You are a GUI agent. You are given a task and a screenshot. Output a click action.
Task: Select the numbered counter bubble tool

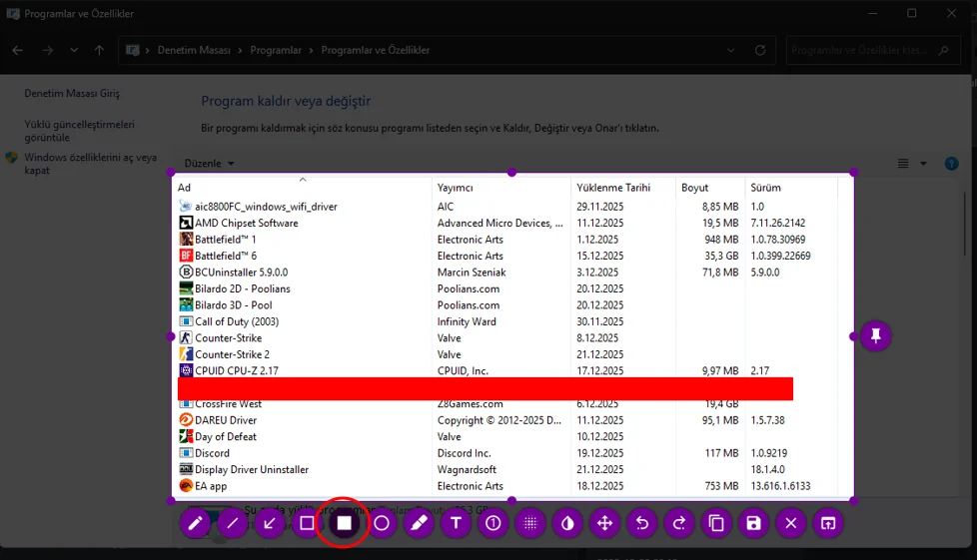pyautogui.click(x=492, y=523)
